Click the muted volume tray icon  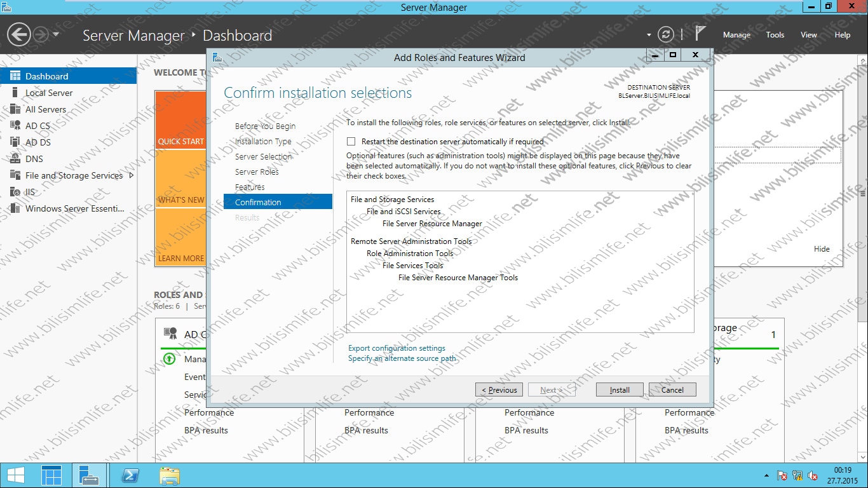[x=813, y=475]
